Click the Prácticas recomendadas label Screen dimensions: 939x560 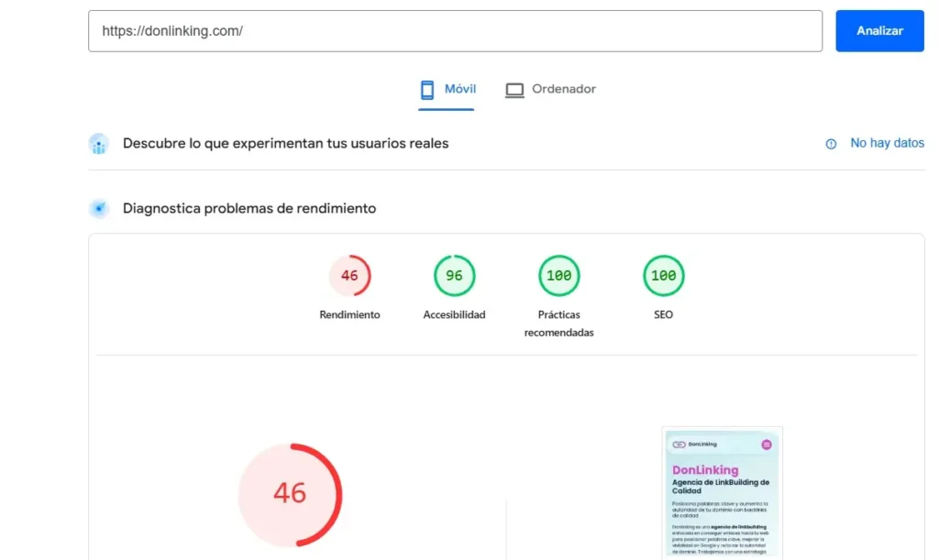click(x=558, y=324)
